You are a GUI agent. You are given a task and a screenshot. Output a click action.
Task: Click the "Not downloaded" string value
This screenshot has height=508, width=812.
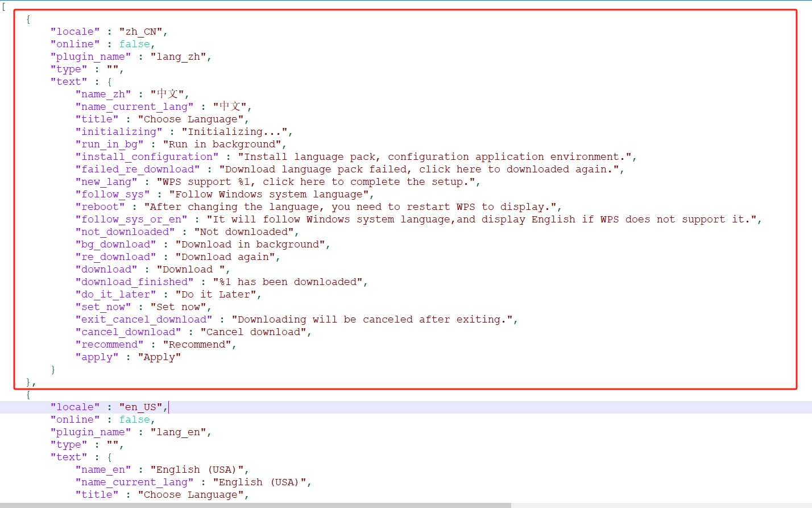coord(244,232)
